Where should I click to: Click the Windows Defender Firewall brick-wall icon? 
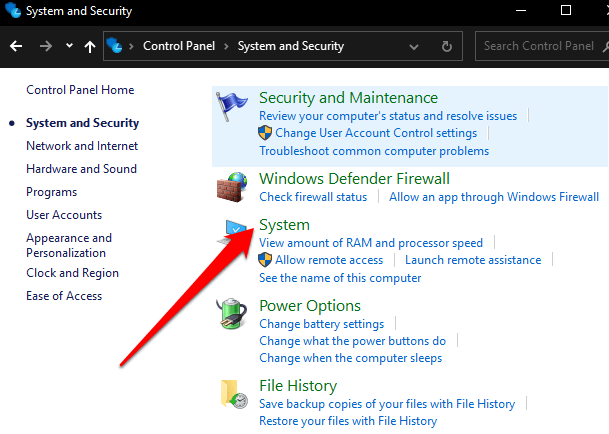[233, 187]
